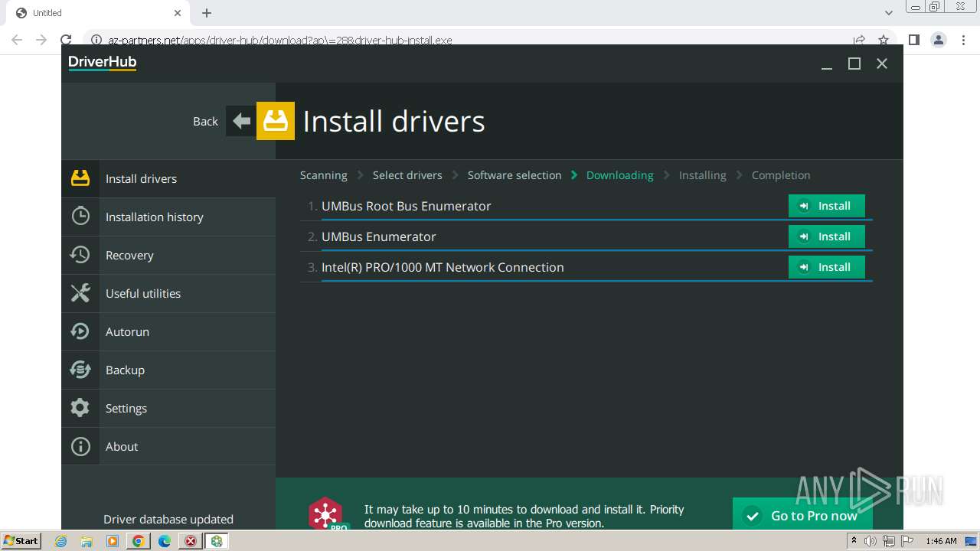Click the Select drivers step
This screenshot has height=551, width=980.
(407, 175)
